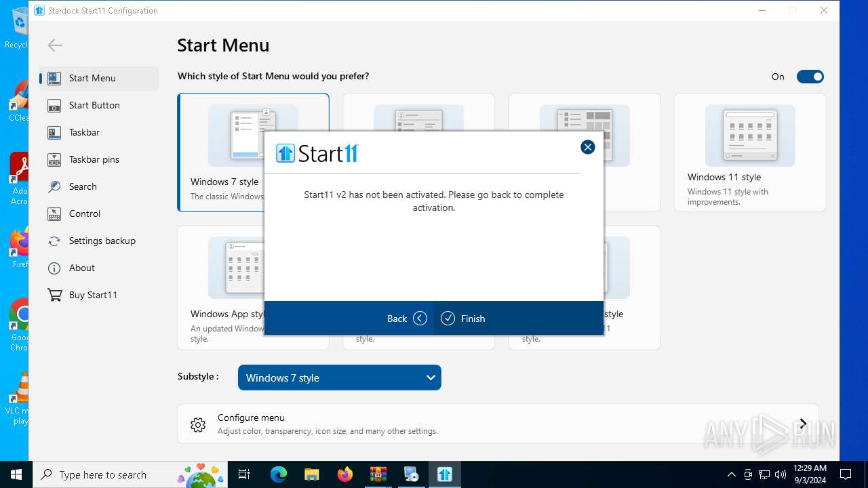Click the About info icon
The image size is (868, 488).
pyautogui.click(x=54, y=268)
